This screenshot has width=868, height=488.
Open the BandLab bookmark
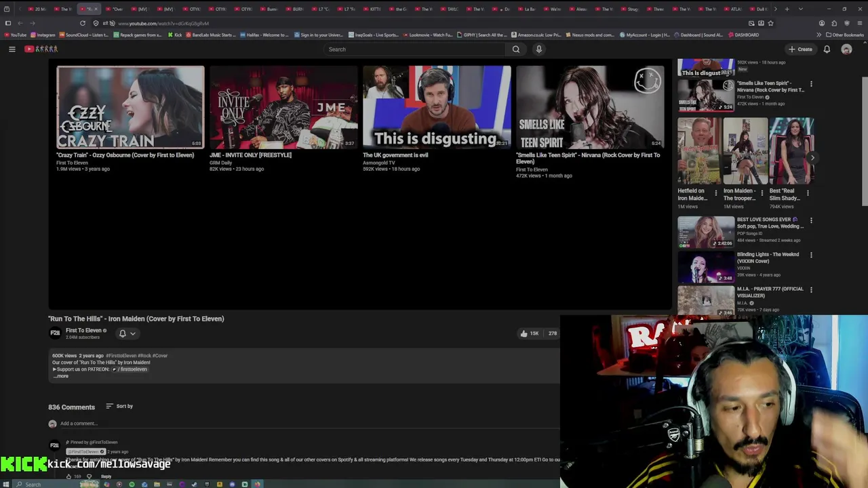[210, 35]
